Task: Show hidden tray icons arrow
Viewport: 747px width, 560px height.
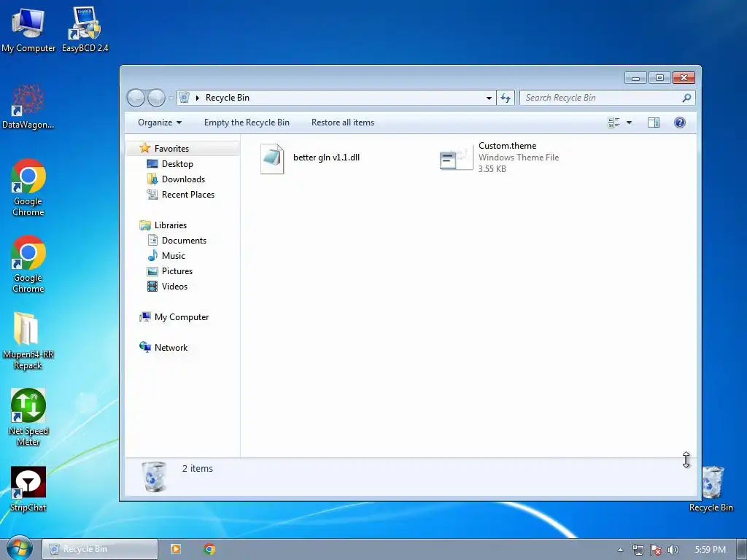Action: [620, 550]
